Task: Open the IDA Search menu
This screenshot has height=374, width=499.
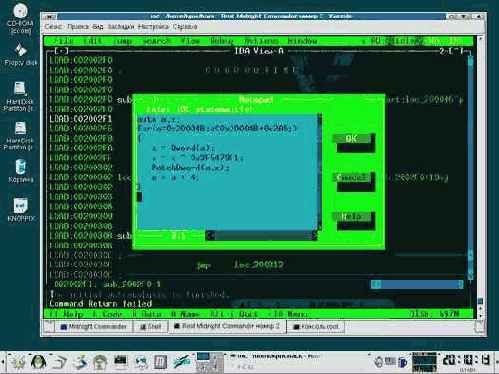Action: click(x=156, y=41)
